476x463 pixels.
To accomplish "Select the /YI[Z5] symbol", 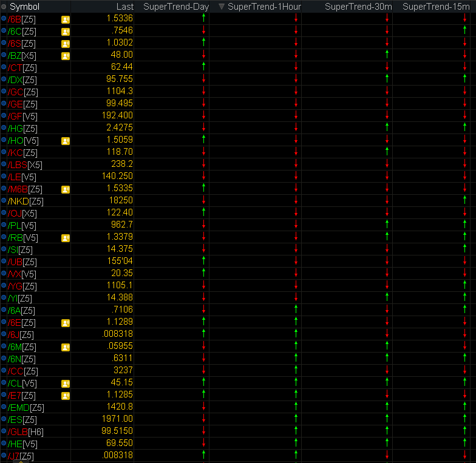I will (19, 299).
